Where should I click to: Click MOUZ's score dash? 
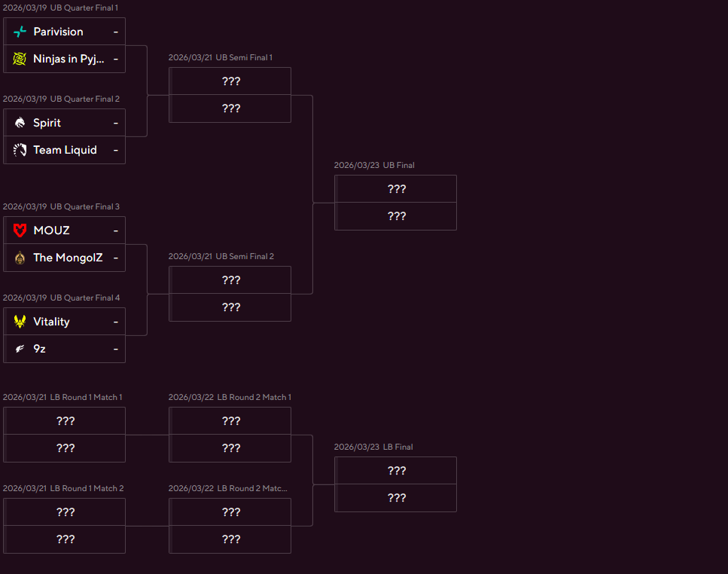[116, 231]
